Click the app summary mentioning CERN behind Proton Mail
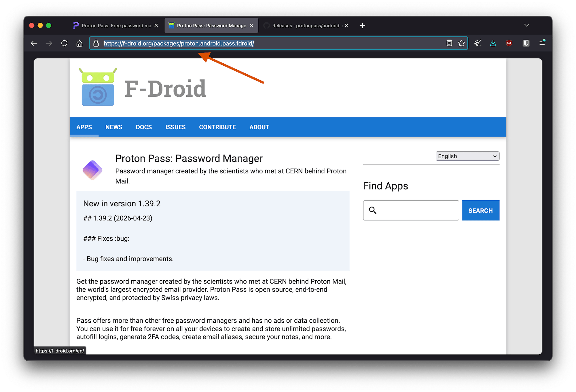 coord(231,176)
